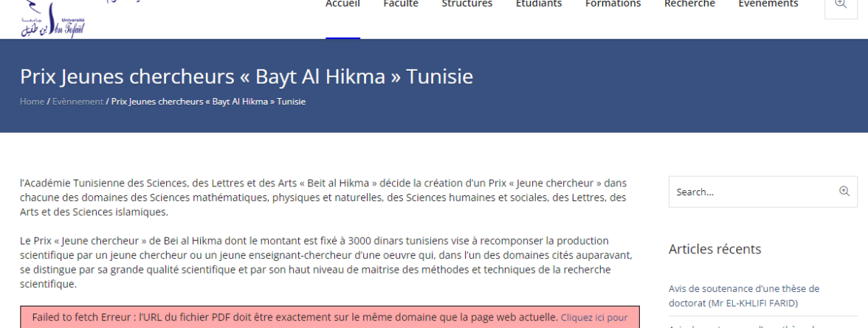Open the header search magnifier button
The height and width of the screenshot is (328, 868).
[841, 5]
